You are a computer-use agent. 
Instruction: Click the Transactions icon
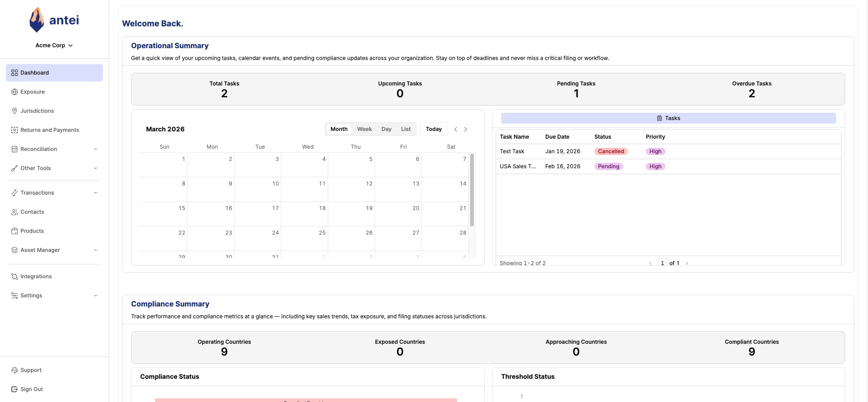click(x=15, y=193)
